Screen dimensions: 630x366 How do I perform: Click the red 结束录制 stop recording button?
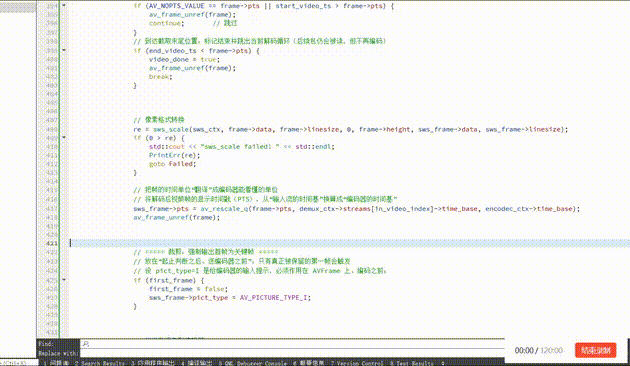click(595, 350)
